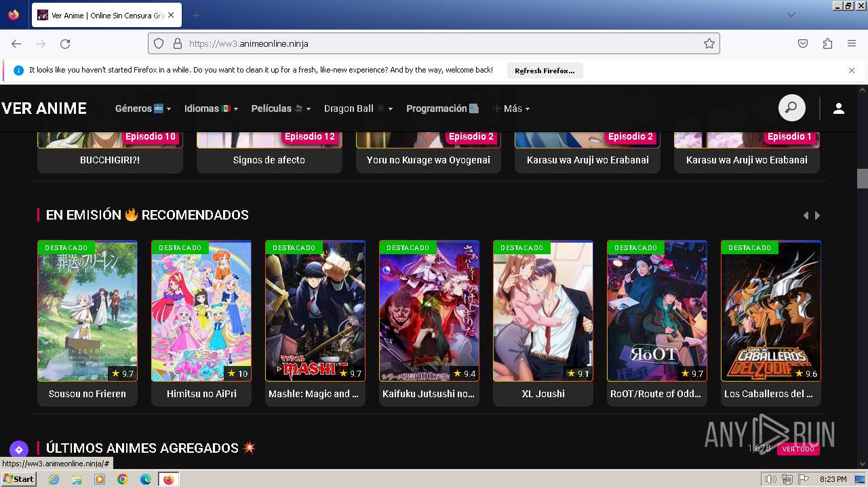Screen dimensions: 868x488
Task: Expand the Películas dropdown menu
Action: tap(281, 108)
